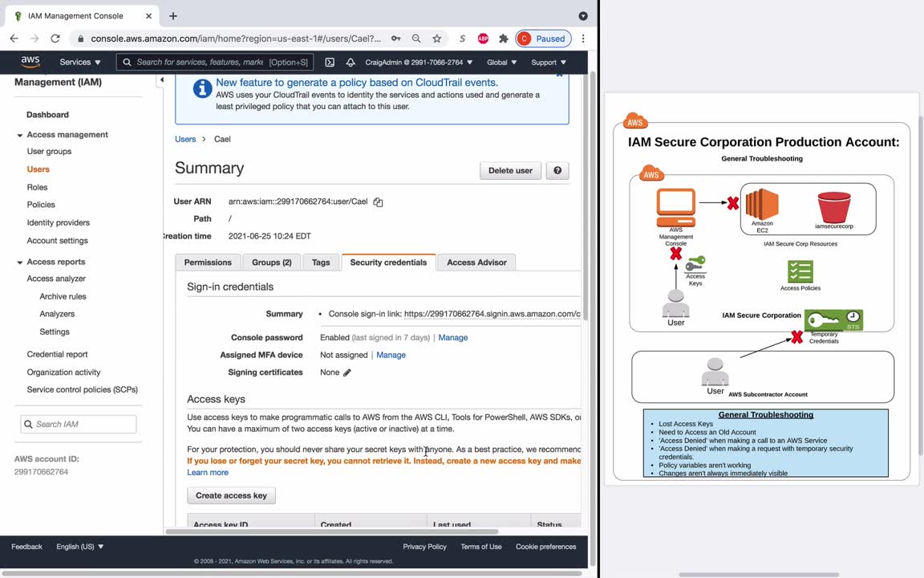
Task: Switch to the Groups (2) tab
Action: [272, 263]
